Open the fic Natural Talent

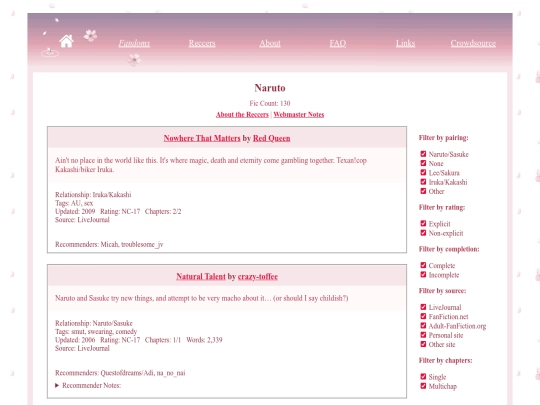point(201,277)
